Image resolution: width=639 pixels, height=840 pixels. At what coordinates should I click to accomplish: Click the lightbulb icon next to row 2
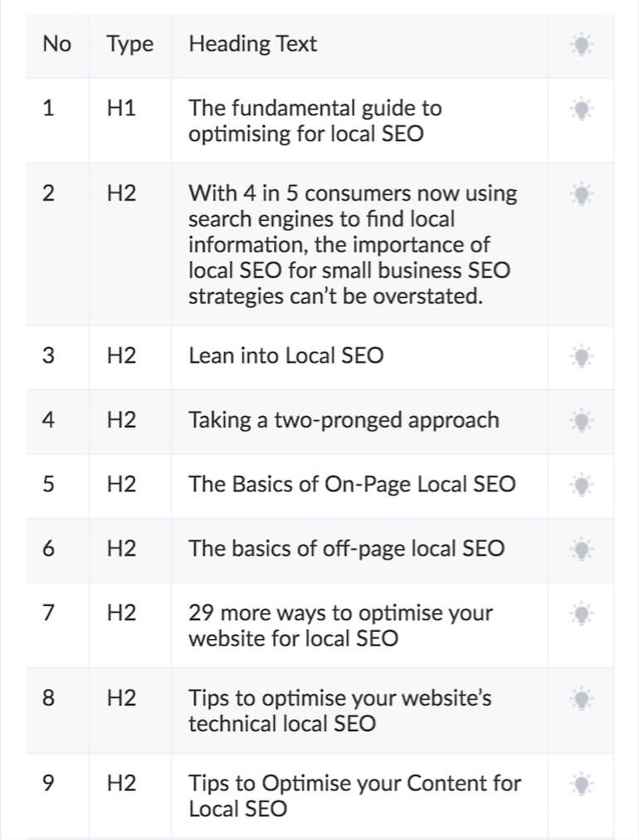click(x=582, y=194)
